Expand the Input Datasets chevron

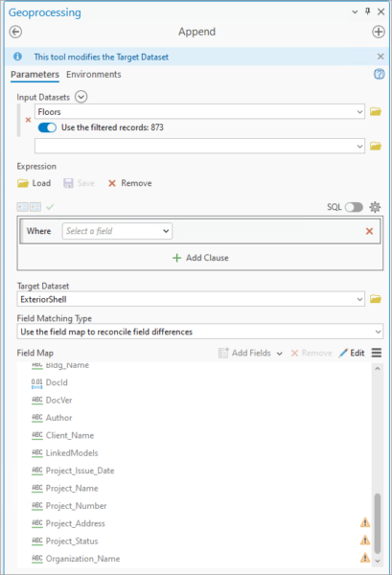81,97
